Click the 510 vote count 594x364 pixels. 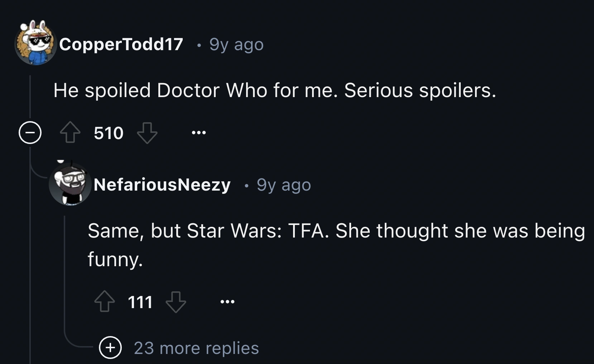click(109, 133)
